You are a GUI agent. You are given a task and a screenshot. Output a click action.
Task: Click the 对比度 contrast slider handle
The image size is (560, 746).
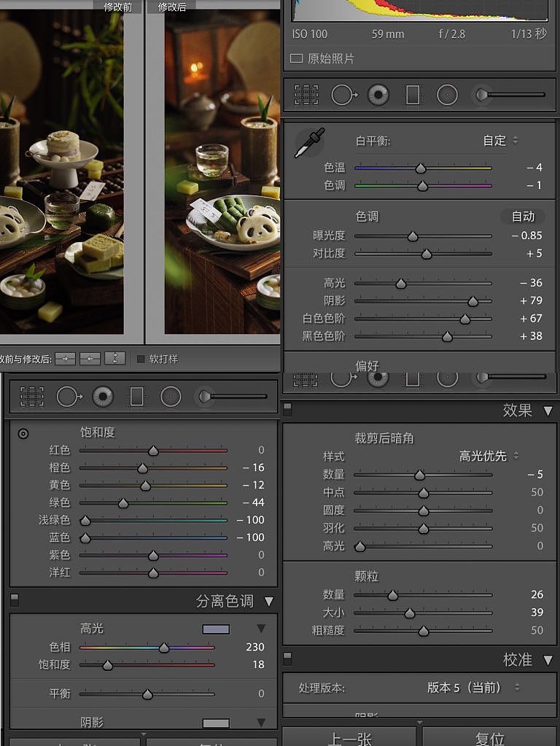coord(427,254)
